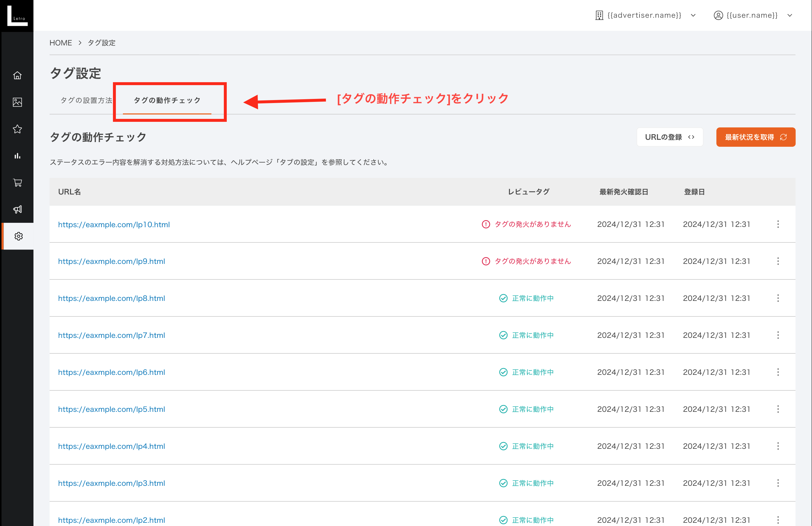The image size is (812, 526).
Task: Click the shopping cart sidebar icon
Action: [x=17, y=183]
